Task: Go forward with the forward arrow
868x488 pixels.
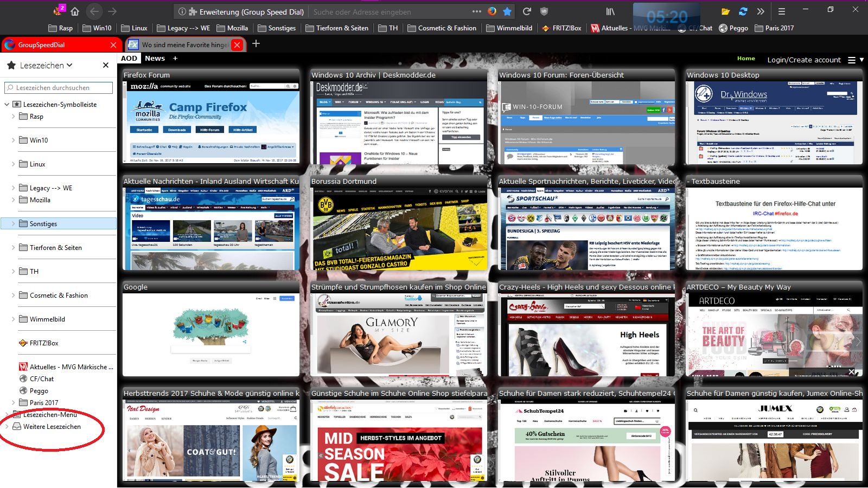Action: (112, 11)
